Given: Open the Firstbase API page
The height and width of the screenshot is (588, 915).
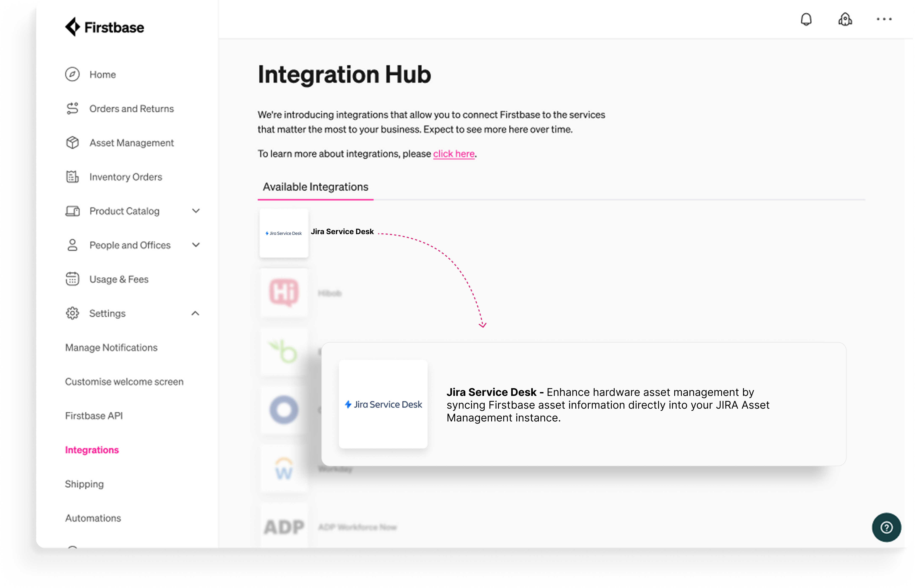Looking at the screenshot, I should [x=94, y=416].
